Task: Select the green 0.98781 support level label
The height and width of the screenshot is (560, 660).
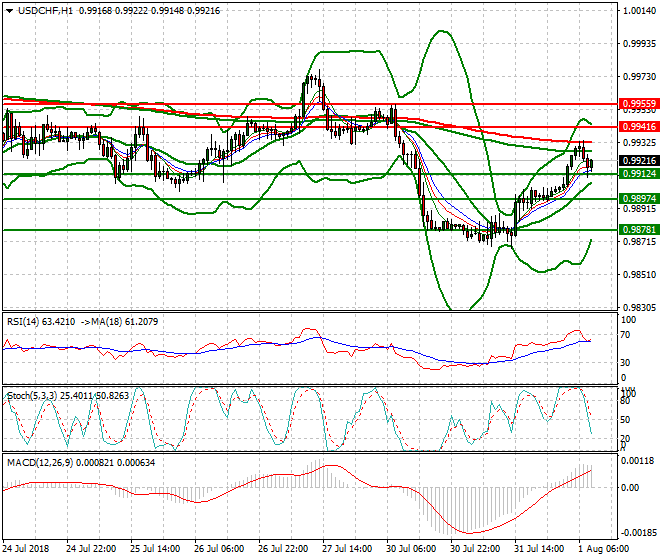Action: point(639,229)
